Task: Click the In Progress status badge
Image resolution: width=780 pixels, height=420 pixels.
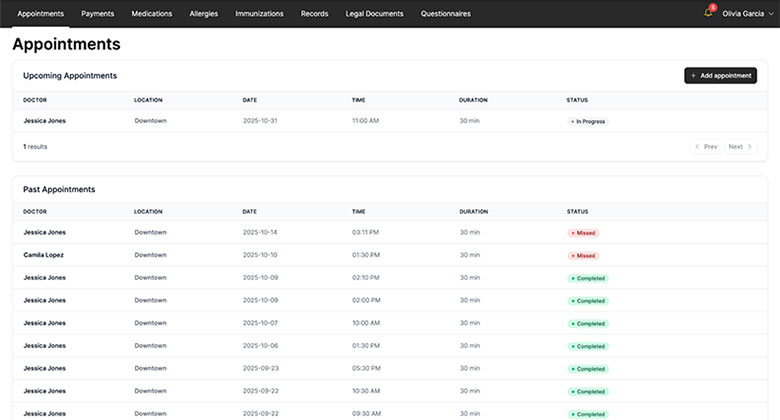Action: point(588,121)
